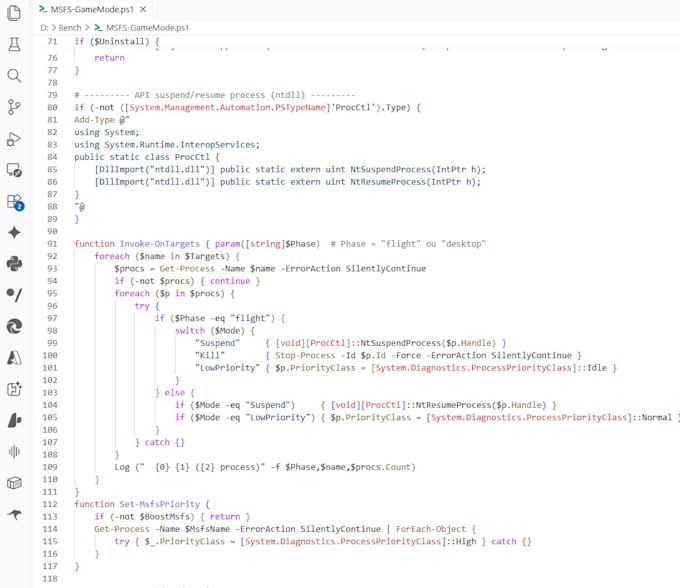The image size is (680, 588).
Task: Open the Microsoft Edge tools icon
Action: [14, 326]
